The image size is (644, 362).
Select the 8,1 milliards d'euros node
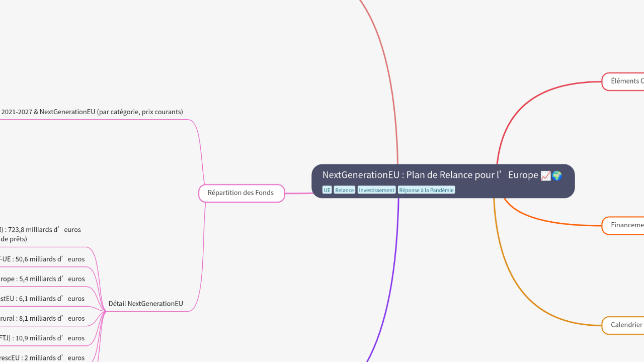click(x=42, y=318)
